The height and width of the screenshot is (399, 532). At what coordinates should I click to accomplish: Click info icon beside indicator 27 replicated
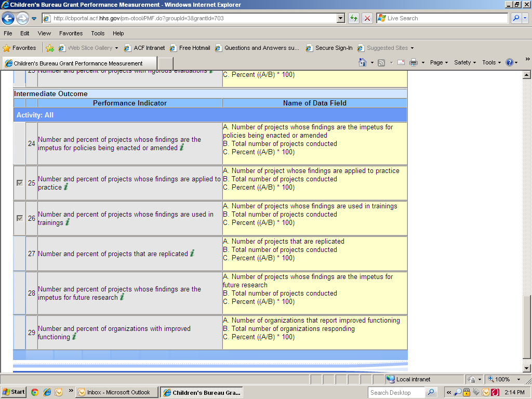click(192, 254)
